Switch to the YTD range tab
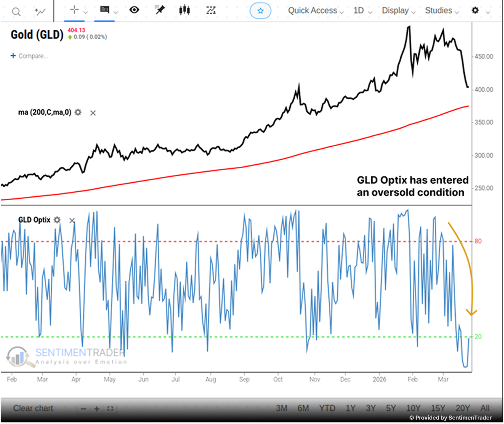The height and width of the screenshot is (424, 504). [x=327, y=409]
